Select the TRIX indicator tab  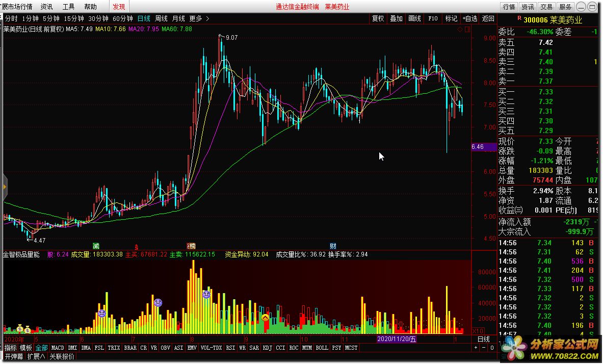tap(114, 348)
